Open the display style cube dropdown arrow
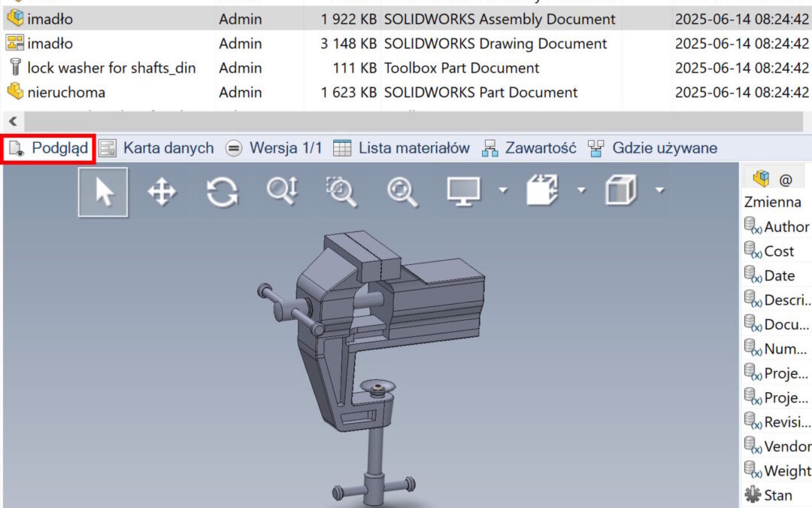Image resolution: width=812 pixels, height=508 pixels. (x=659, y=190)
